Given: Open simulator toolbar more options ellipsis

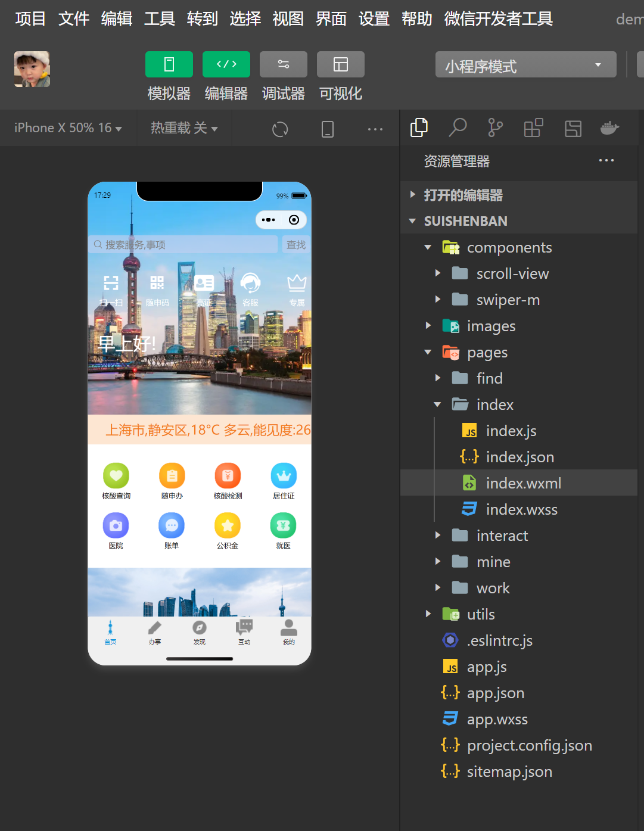Looking at the screenshot, I should tap(375, 129).
